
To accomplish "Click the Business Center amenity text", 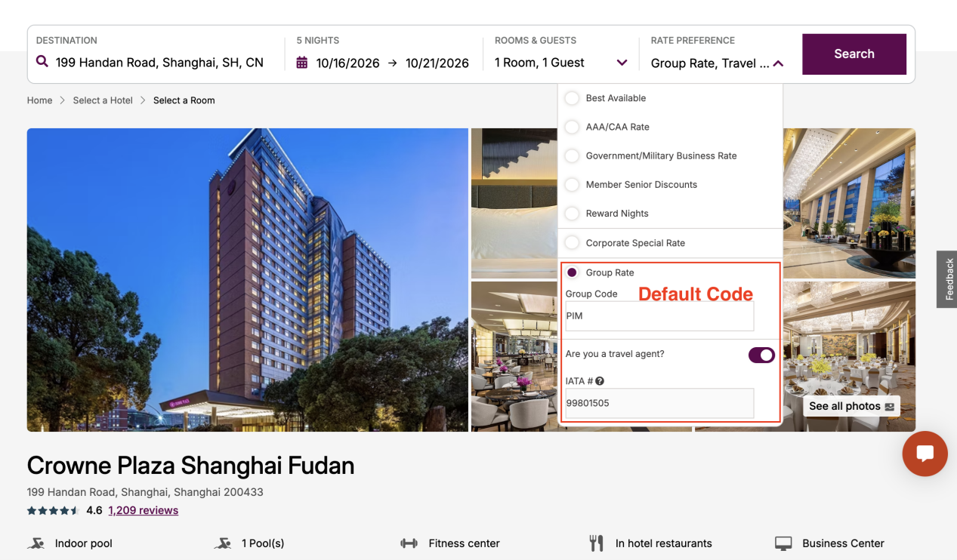I will 843,543.
